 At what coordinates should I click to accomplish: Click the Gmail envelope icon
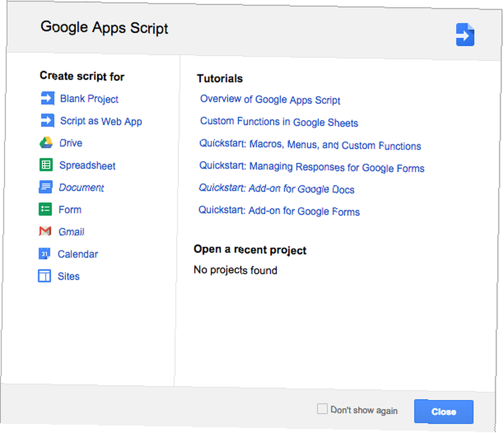pyautogui.click(x=45, y=231)
